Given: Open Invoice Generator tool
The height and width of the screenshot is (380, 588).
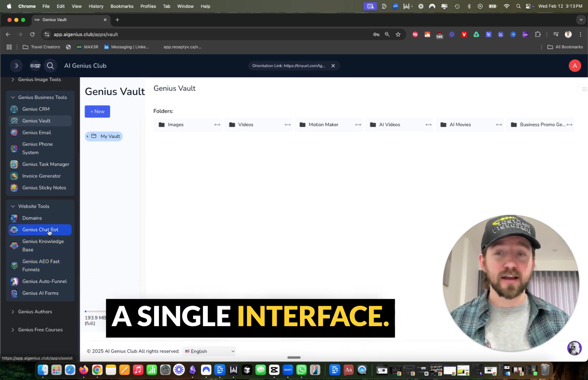Looking at the screenshot, I should coord(40,176).
